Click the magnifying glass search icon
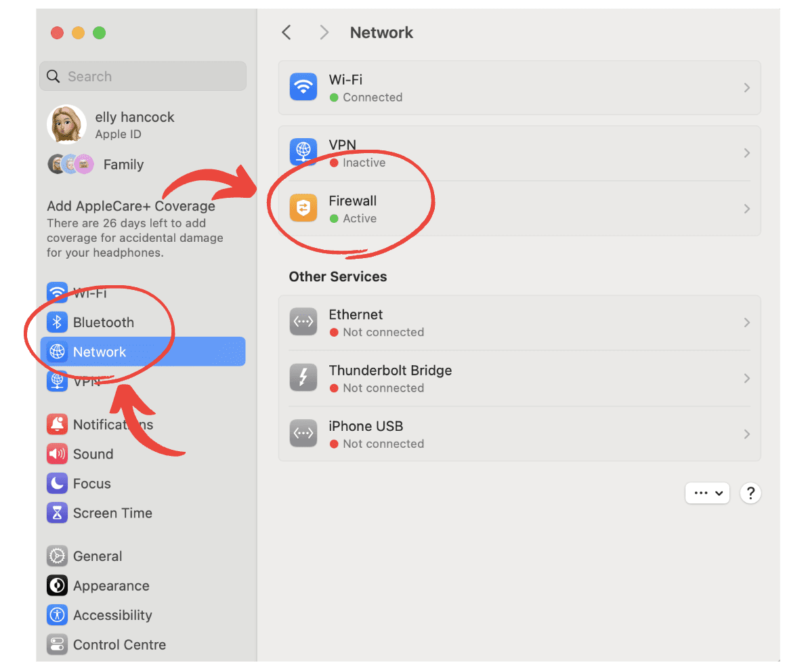Screen dimensions: 806x672 point(54,76)
